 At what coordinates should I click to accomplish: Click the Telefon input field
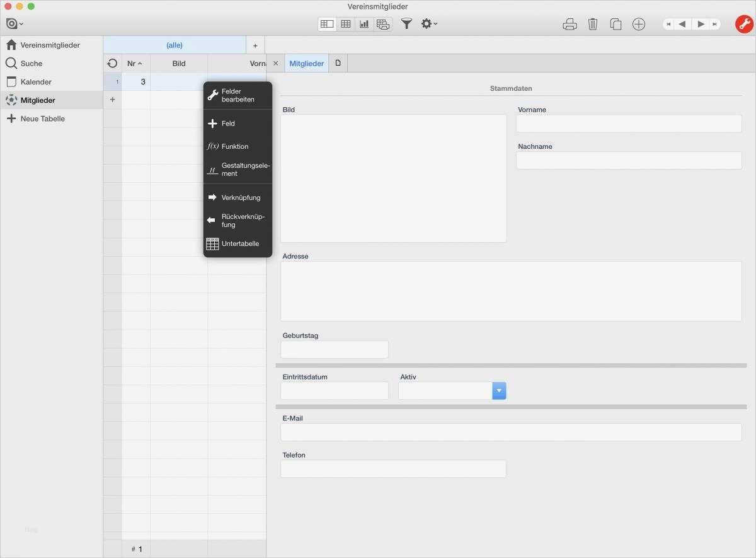click(393, 468)
